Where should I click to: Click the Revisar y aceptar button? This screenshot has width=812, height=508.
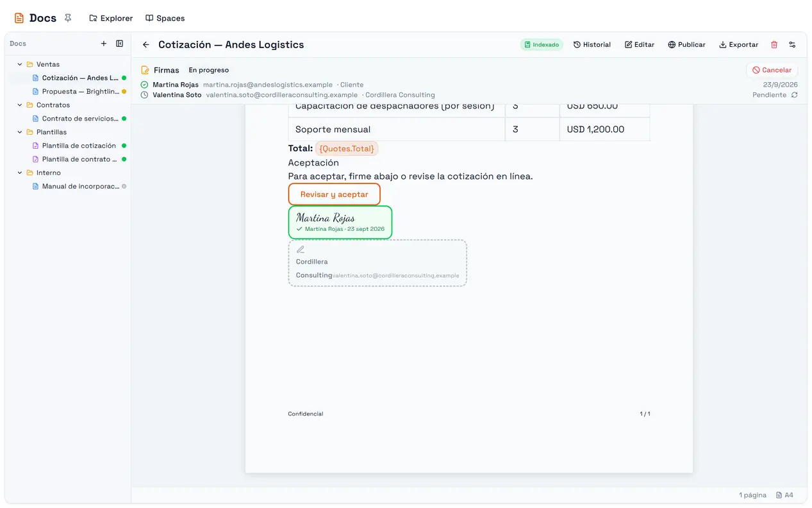[x=335, y=194]
